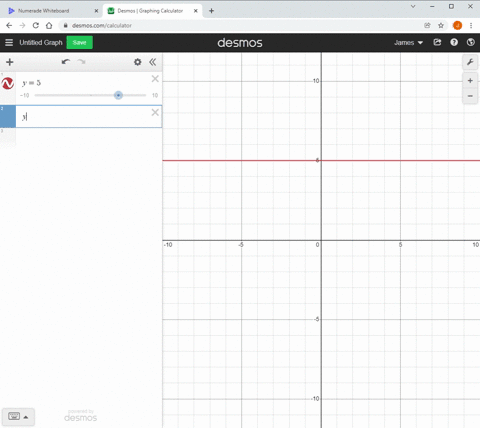The width and height of the screenshot is (480, 428).
Task: Click the green Save button
Action: point(79,43)
